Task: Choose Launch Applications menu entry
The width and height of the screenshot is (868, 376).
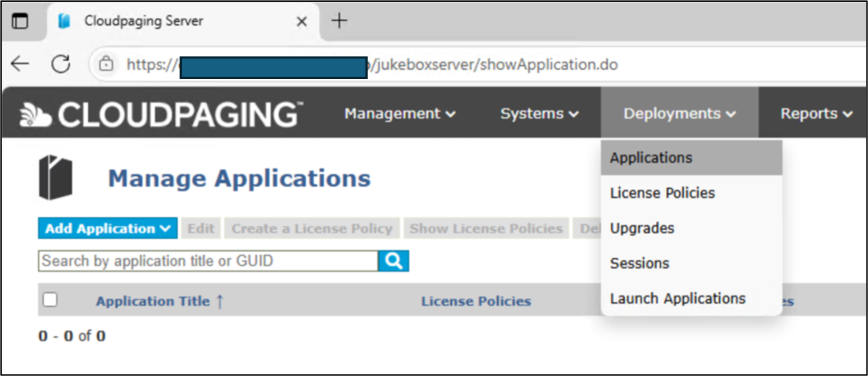Action: tap(691, 299)
